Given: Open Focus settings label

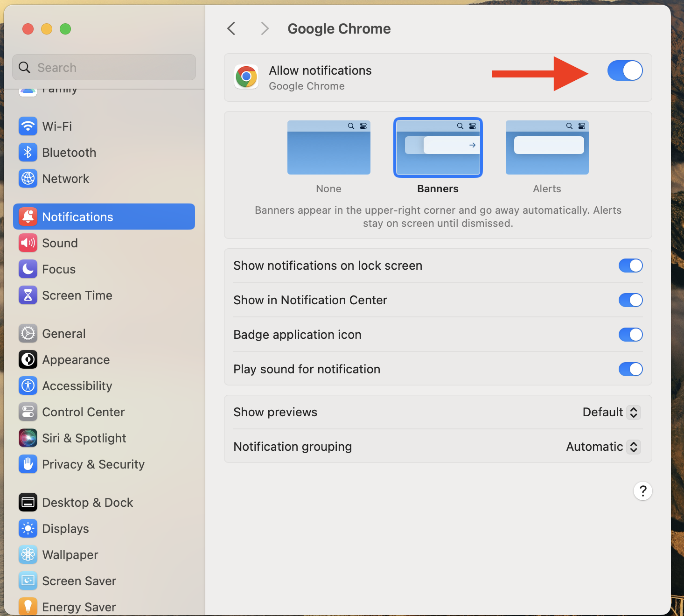Looking at the screenshot, I should (x=59, y=269).
